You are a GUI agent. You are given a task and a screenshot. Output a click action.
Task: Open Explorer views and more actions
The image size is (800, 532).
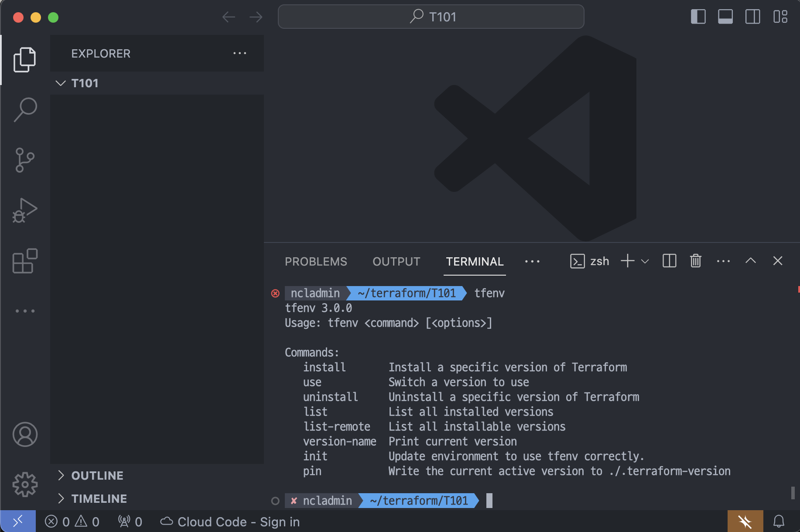tap(239, 53)
